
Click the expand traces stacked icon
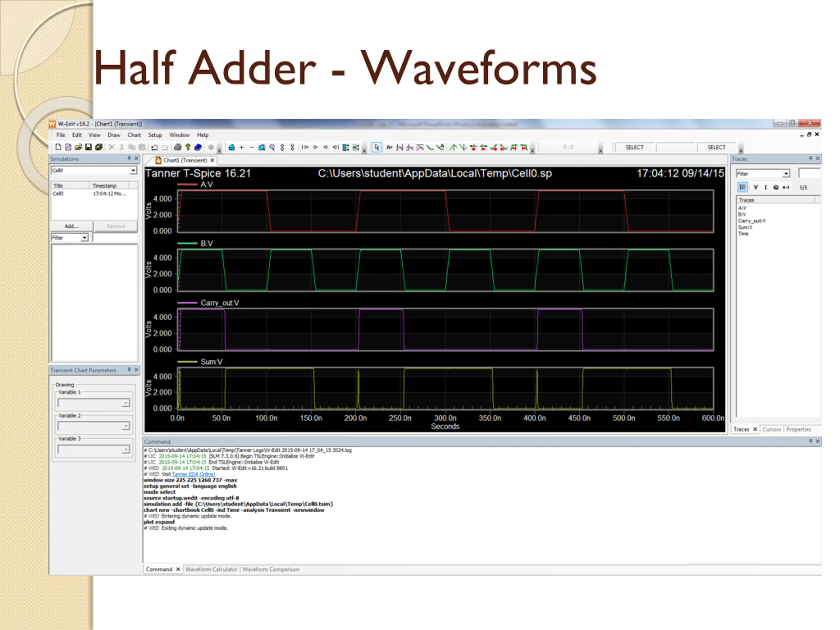click(x=346, y=147)
